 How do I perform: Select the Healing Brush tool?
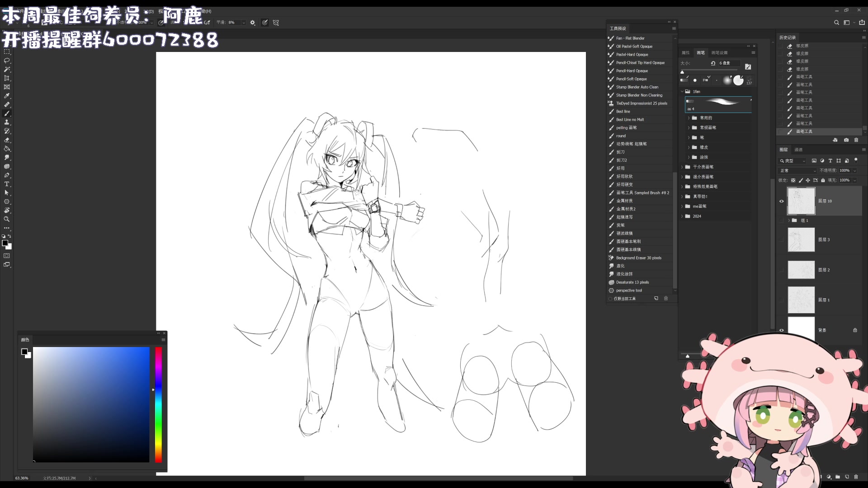click(7, 104)
